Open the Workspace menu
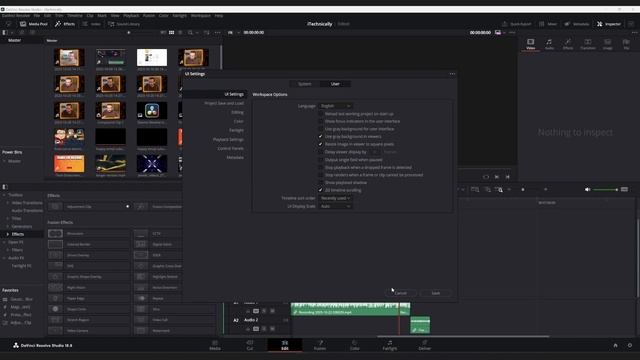Viewport: 640px width, 360px height. pos(200,16)
